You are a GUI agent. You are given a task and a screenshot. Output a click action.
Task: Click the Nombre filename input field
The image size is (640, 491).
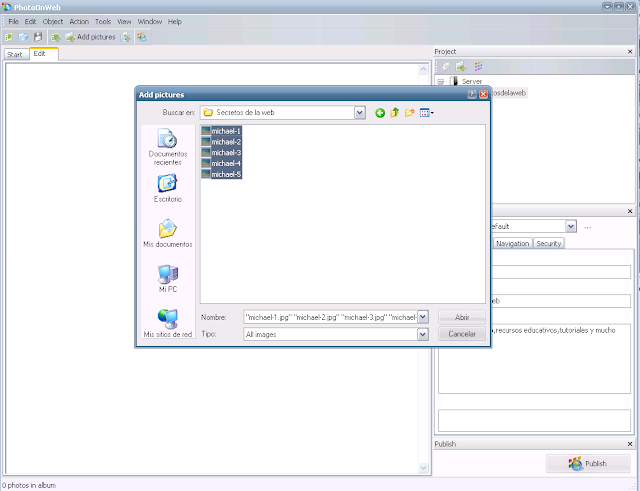click(x=330, y=317)
